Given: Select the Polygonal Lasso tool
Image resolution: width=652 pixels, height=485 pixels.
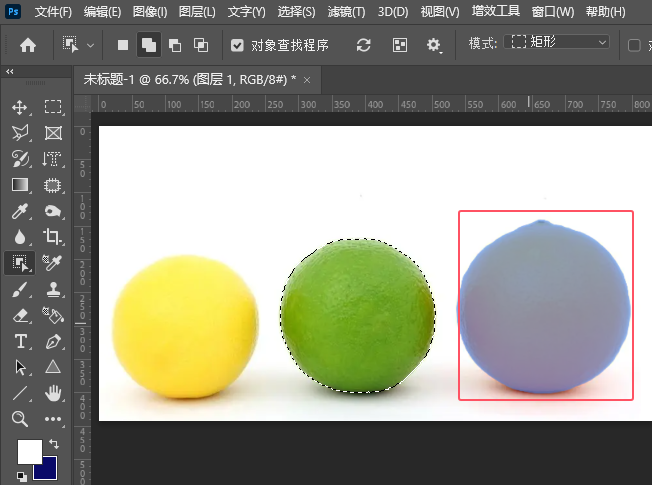Looking at the screenshot, I should (x=20, y=133).
